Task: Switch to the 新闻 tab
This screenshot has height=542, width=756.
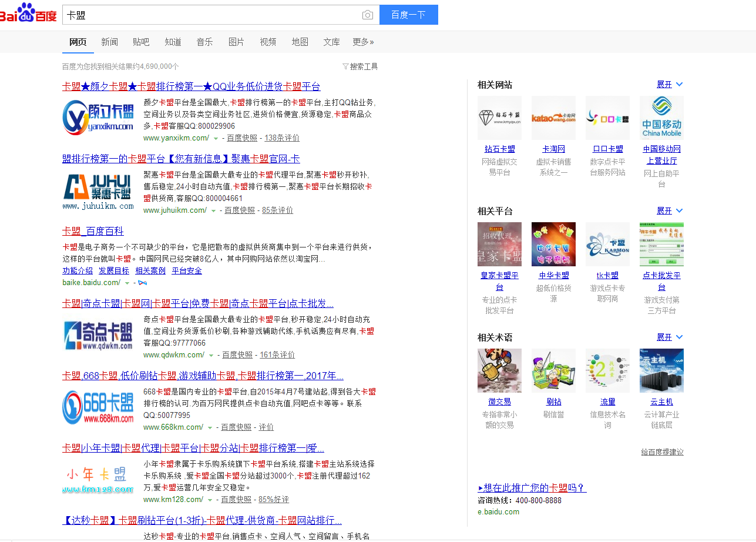Action: click(110, 42)
